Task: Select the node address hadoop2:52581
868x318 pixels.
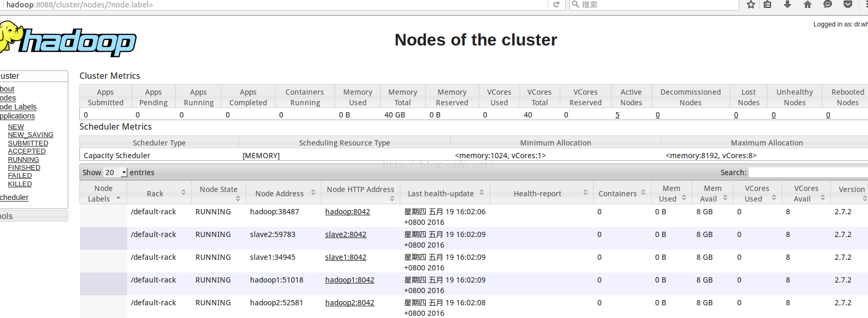Action: tap(276, 303)
